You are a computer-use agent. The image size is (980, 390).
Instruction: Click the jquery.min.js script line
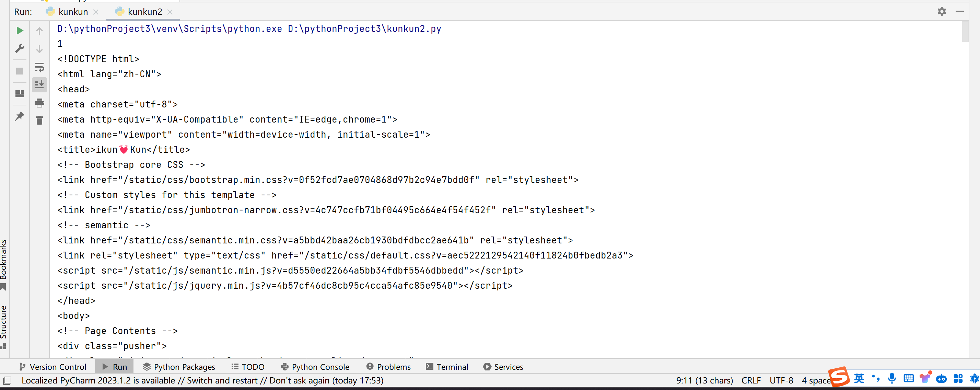click(285, 286)
